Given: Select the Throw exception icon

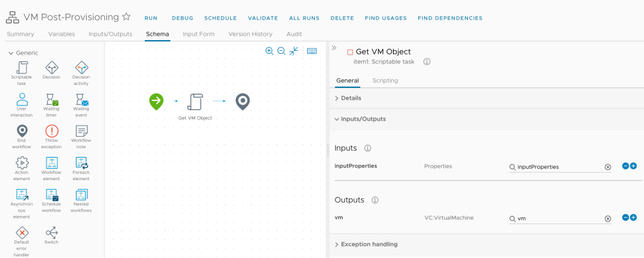Looking at the screenshot, I should click(52, 131).
